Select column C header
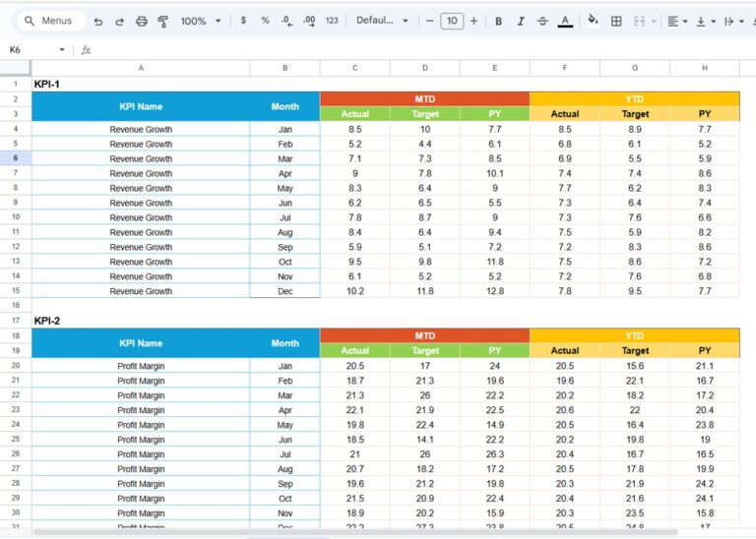 [354, 68]
